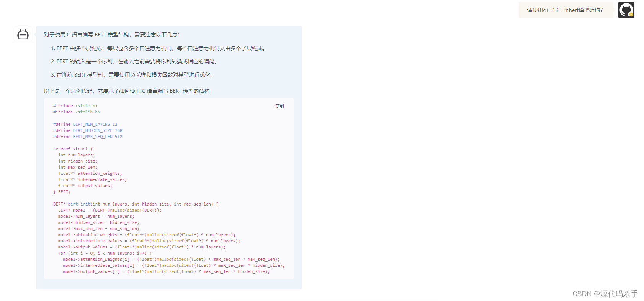Click the line "#include <stdlib.h>"

(77, 112)
